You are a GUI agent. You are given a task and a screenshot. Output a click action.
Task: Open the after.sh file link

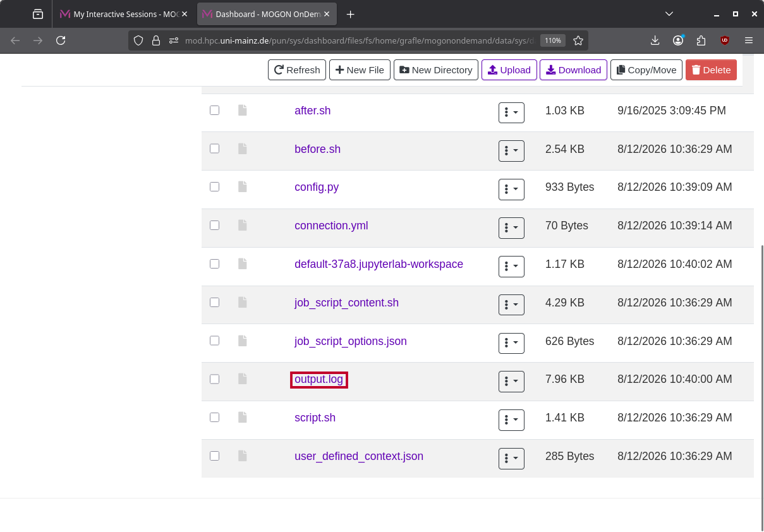click(x=312, y=111)
